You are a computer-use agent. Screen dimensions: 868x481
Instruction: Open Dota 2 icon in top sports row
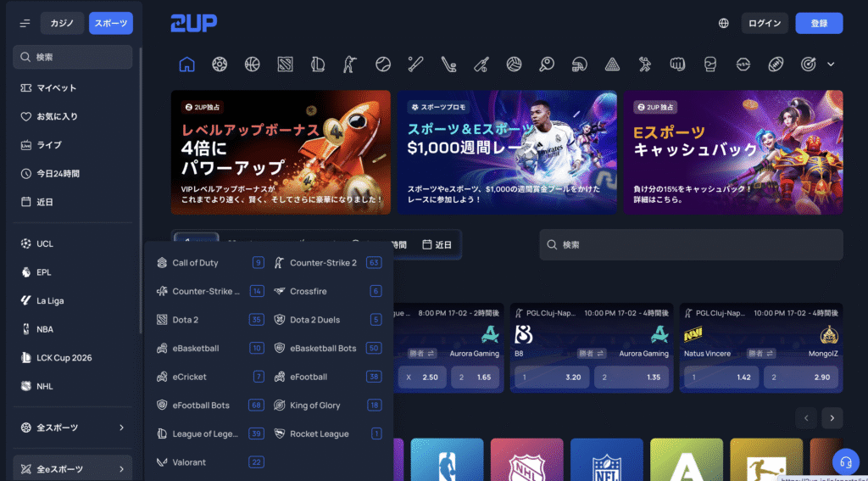point(285,64)
